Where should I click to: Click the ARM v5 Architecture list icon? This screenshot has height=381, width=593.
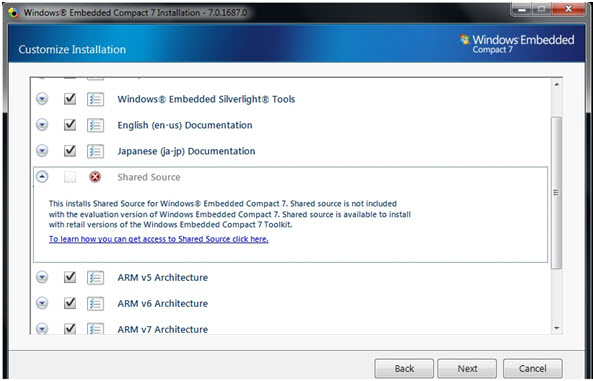tap(95, 277)
